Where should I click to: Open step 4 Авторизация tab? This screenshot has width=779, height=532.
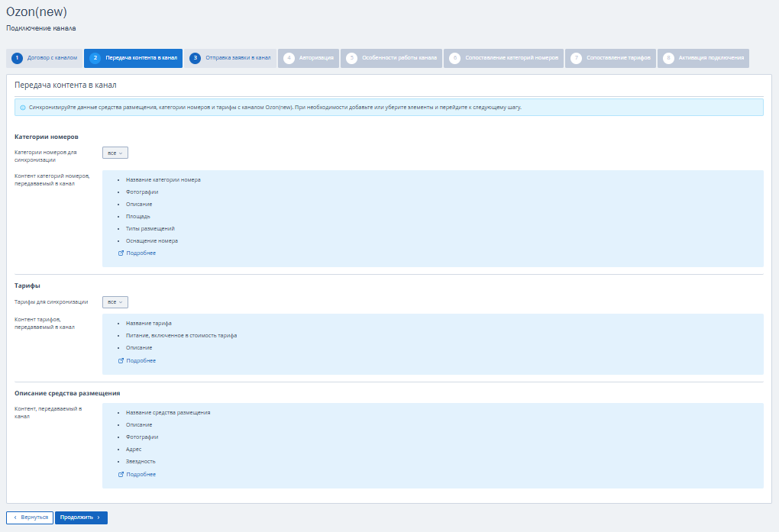pos(309,58)
